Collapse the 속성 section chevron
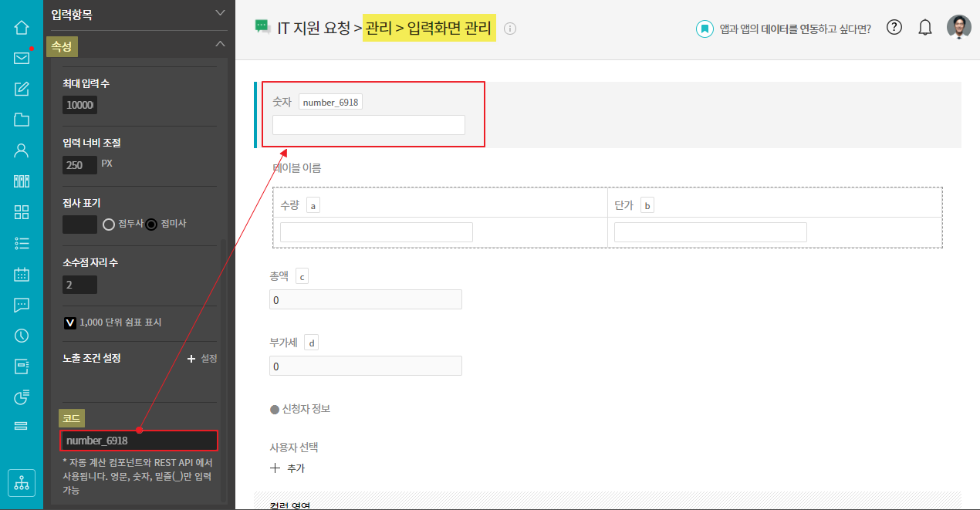Viewport: 980px width, 510px height. click(x=220, y=45)
